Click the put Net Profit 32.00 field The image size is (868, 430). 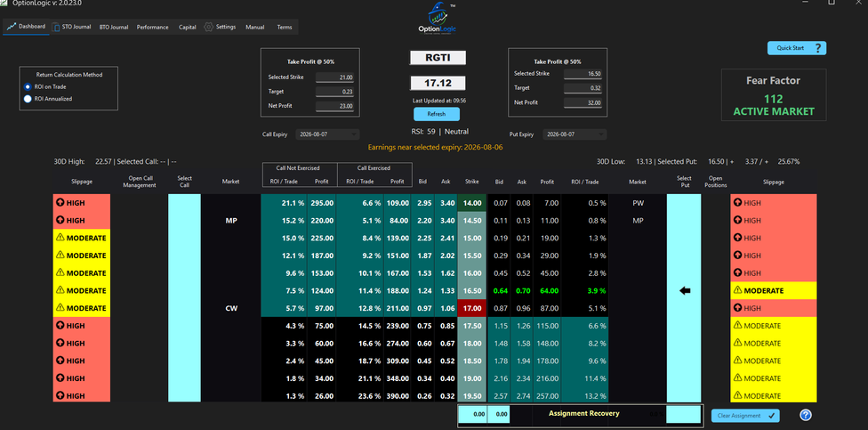tap(583, 102)
